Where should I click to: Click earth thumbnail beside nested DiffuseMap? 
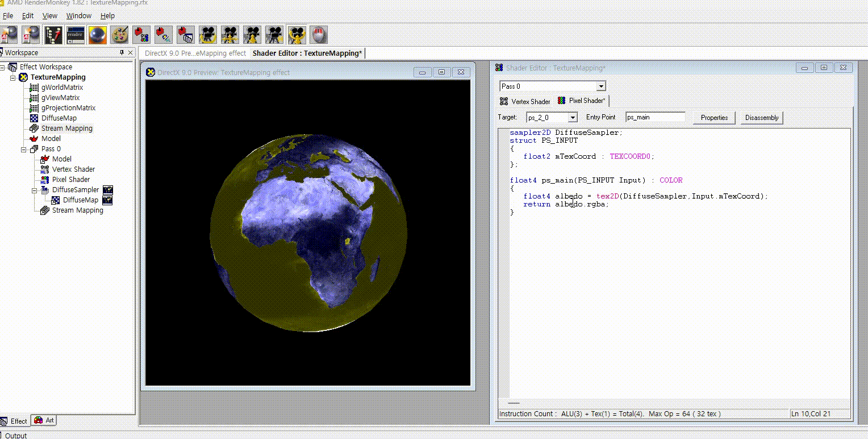click(107, 200)
